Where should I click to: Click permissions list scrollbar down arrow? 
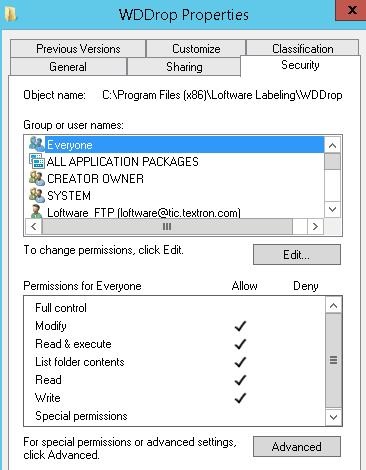tap(333, 417)
